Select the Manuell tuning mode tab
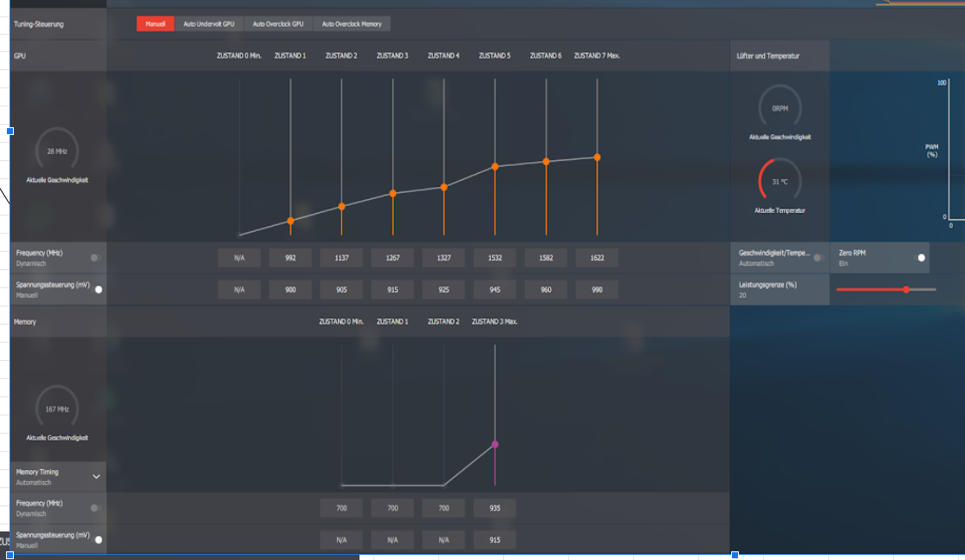This screenshot has width=965, height=560. pyautogui.click(x=155, y=24)
